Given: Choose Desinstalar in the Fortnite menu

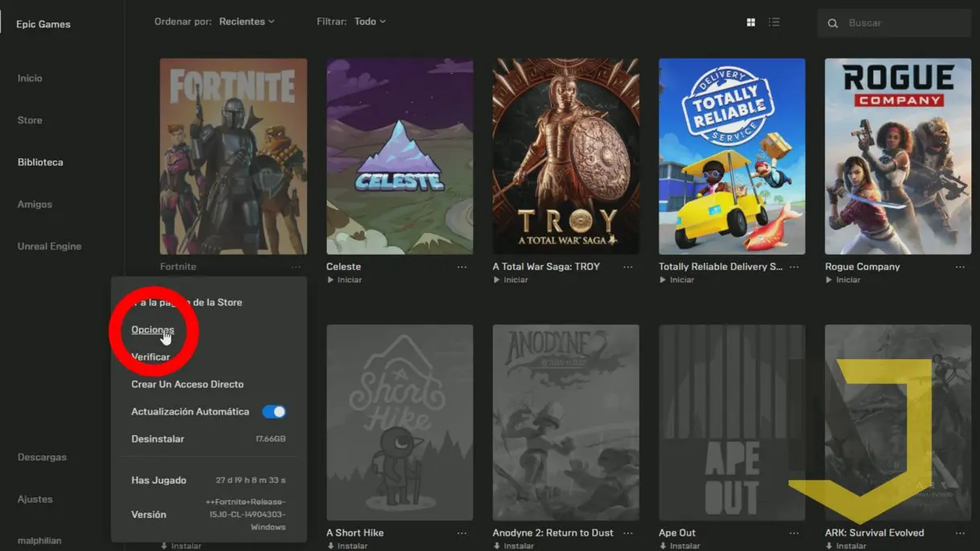Looking at the screenshot, I should [x=157, y=439].
